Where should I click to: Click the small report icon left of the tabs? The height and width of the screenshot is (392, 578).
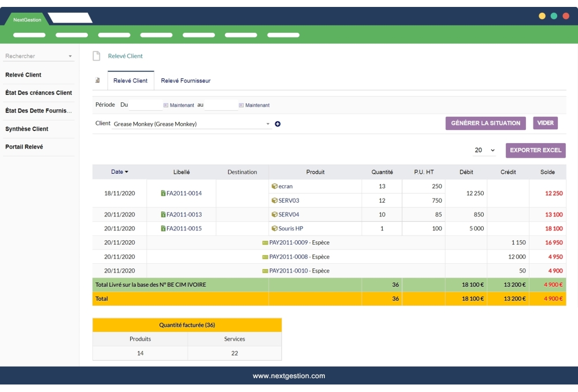(x=96, y=80)
